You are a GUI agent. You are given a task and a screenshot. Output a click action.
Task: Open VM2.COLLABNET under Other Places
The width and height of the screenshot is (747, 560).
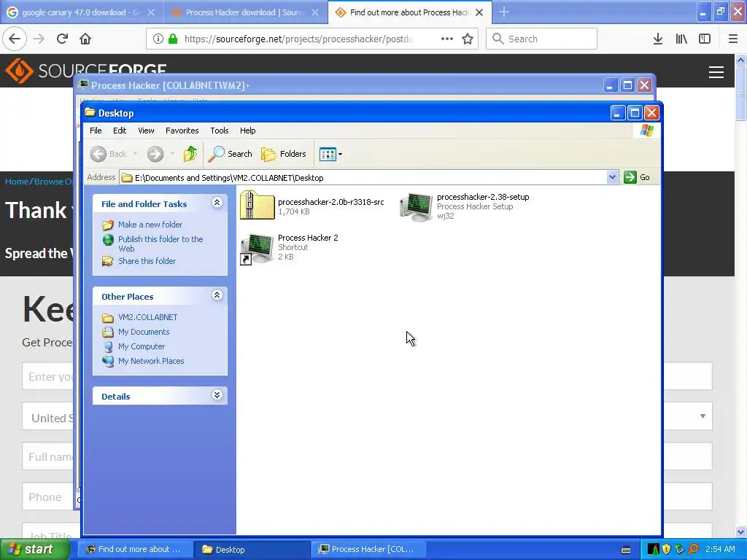click(147, 317)
